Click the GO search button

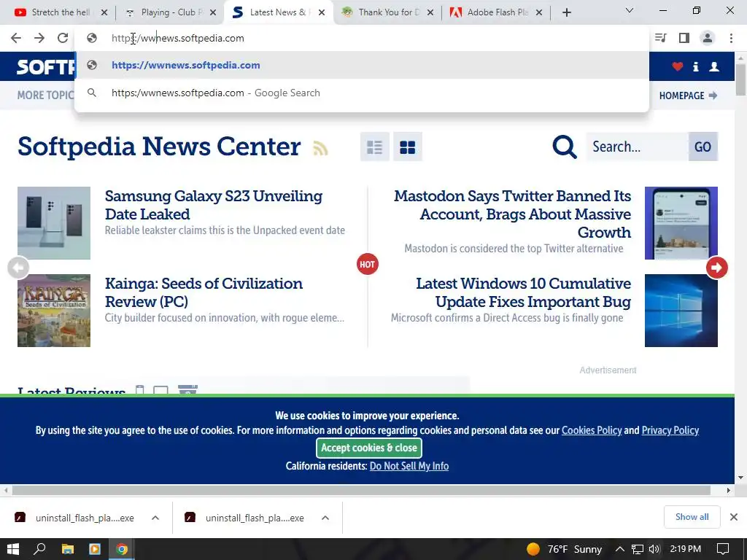[703, 147]
